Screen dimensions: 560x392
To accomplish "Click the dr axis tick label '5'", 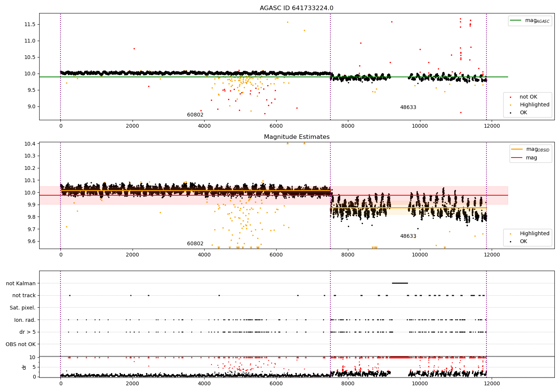I will pos(34,367).
